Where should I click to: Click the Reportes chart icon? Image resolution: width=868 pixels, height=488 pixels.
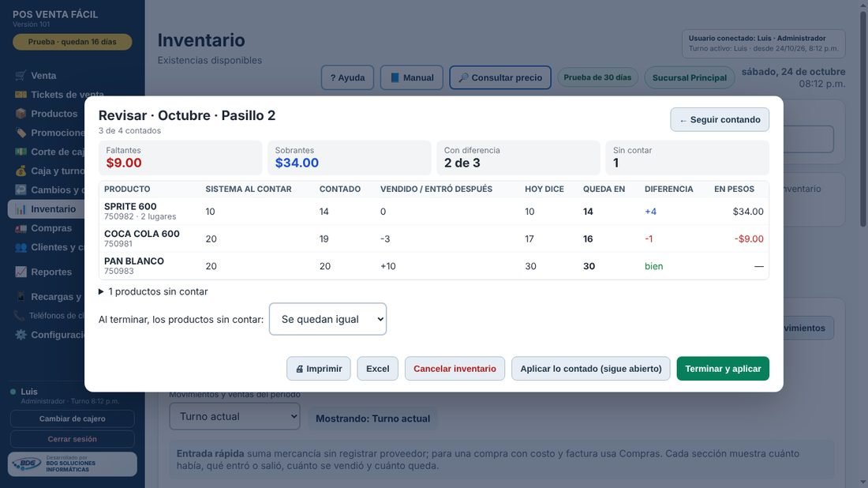pyautogui.click(x=21, y=272)
